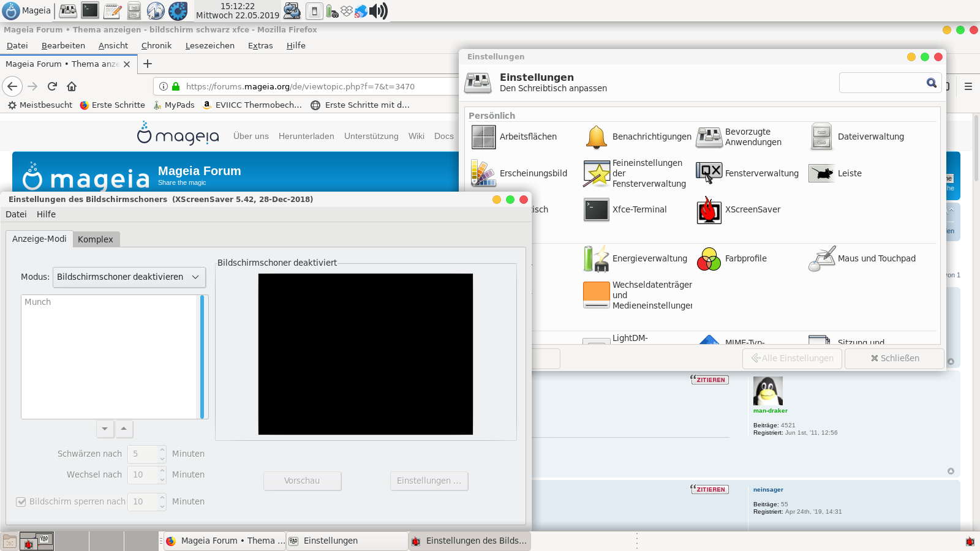
Task: Click the down arrow button below screensaver list
Action: point(105,429)
